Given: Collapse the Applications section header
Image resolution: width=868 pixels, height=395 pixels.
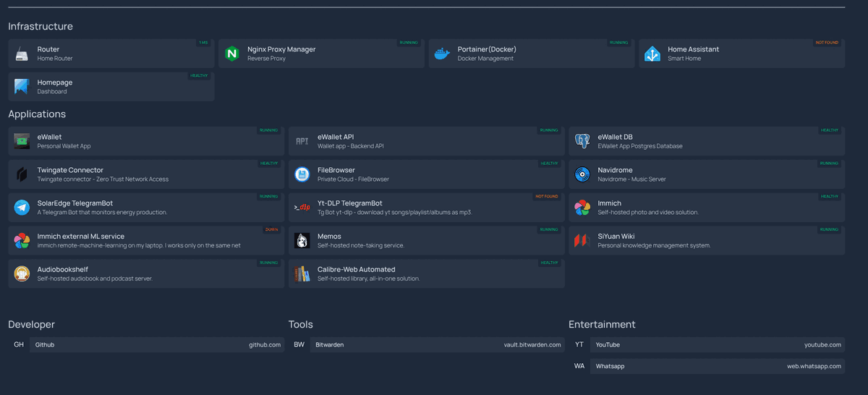Looking at the screenshot, I should [37, 114].
